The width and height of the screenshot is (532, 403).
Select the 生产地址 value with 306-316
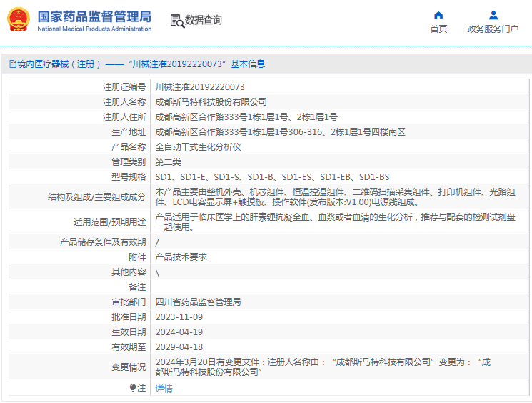pos(280,132)
